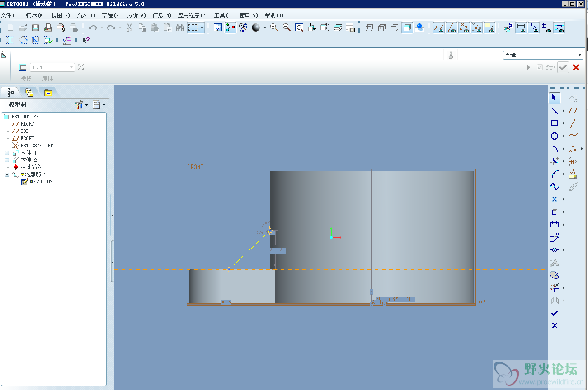This screenshot has height=390, width=588.
Task: Toggle sketch grid display
Action: click(x=547, y=28)
